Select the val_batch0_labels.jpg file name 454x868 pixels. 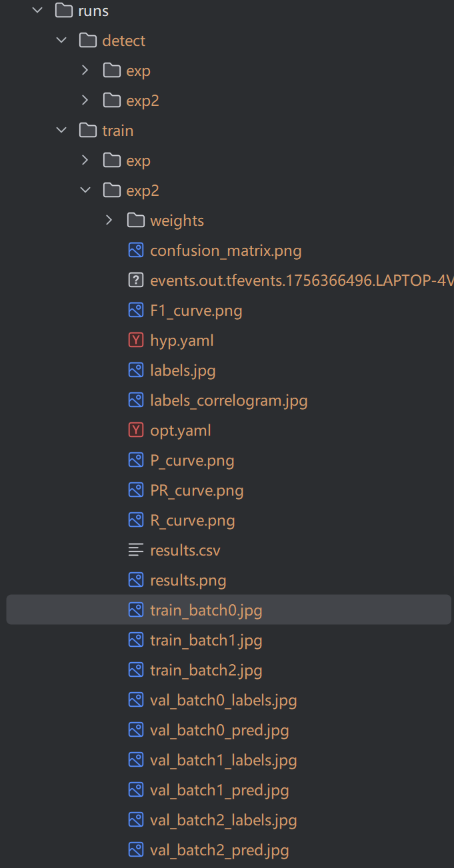(223, 701)
